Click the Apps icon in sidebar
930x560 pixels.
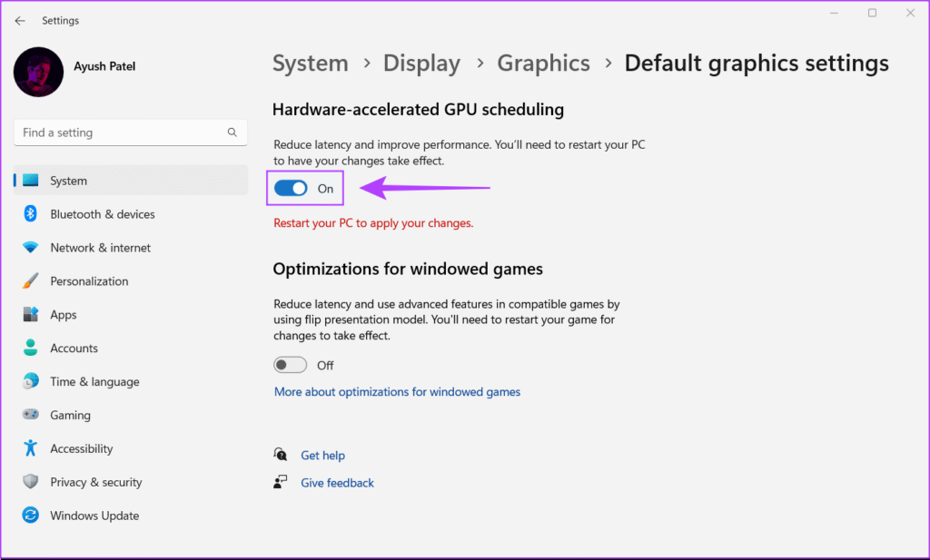pos(31,315)
